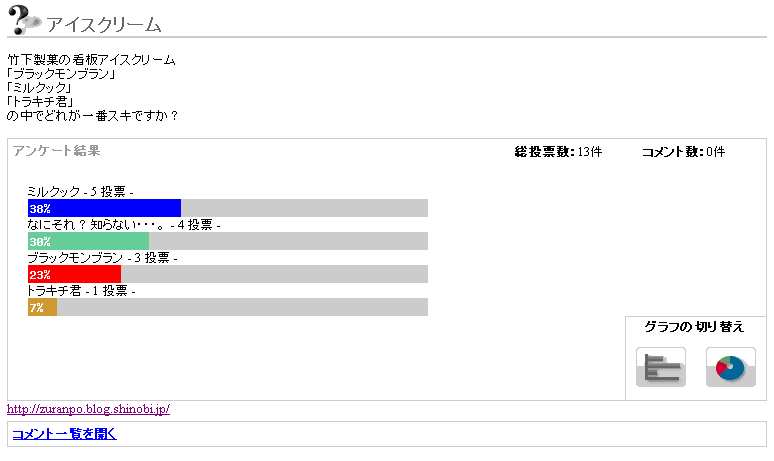Click the blue ミルクック 38% bar
The width and height of the screenshot is (774, 461).
104,208
